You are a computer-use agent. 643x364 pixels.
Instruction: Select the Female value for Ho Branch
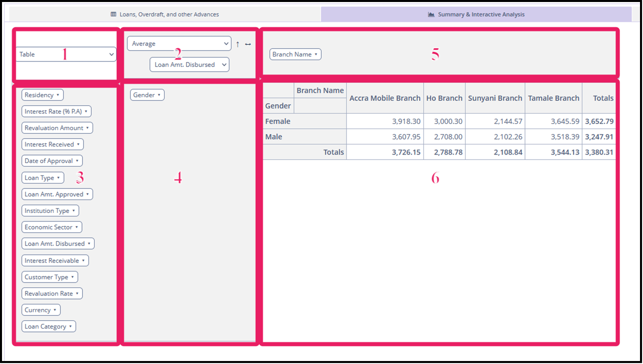coord(445,121)
